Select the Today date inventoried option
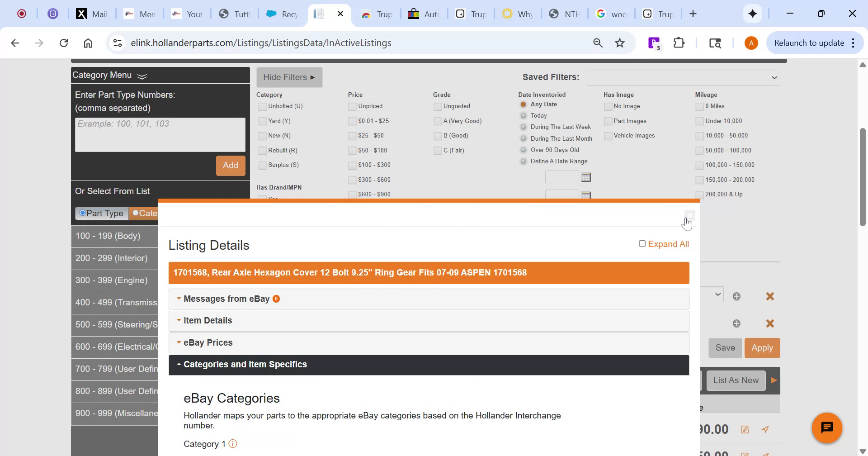868x456 pixels. click(x=523, y=116)
